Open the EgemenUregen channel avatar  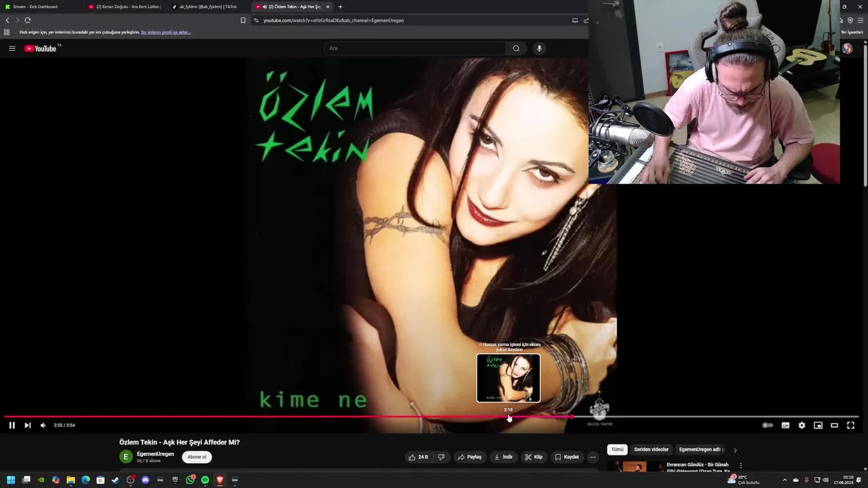(x=126, y=457)
